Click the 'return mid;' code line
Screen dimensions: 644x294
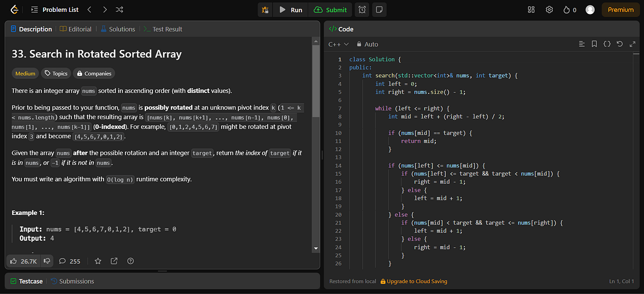click(419, 141)
